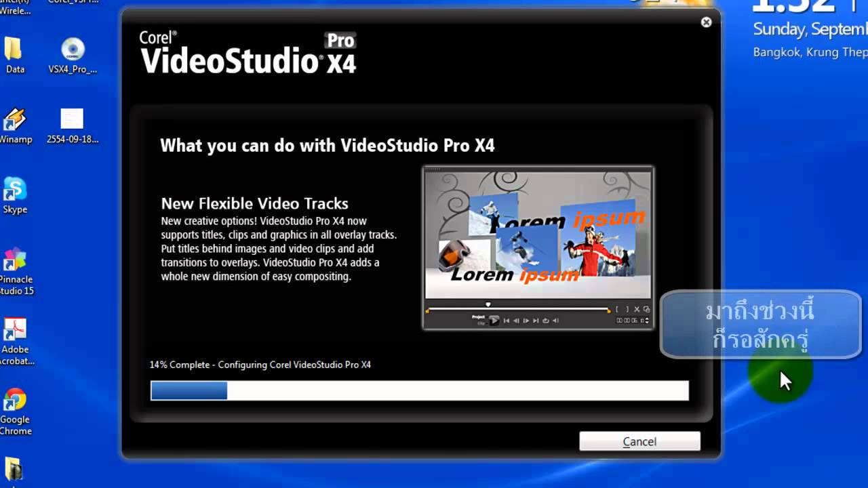Click the 'New Flexible Video Tracks' heading

(255, 203)
